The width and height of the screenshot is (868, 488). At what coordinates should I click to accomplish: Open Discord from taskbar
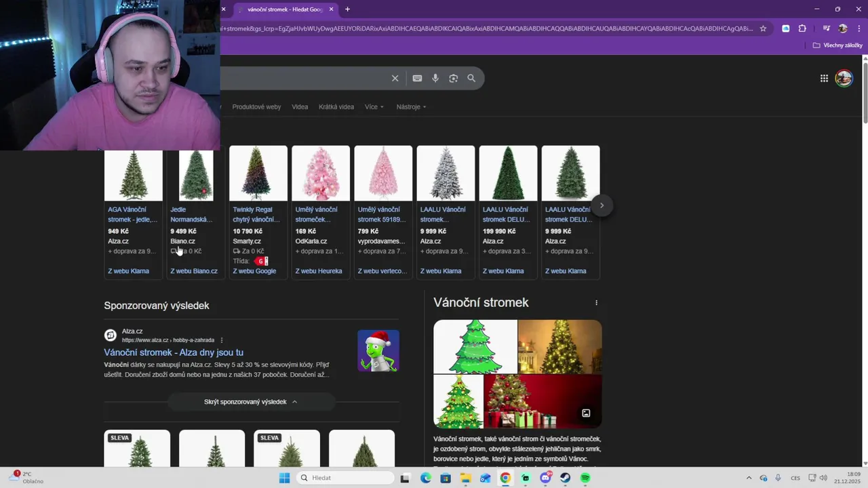click(545, 478)
